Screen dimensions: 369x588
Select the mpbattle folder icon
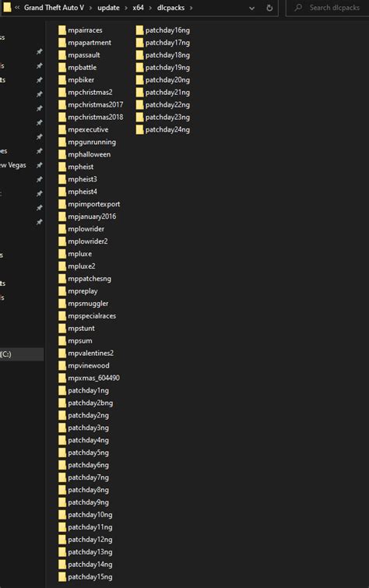click(62, 67)
